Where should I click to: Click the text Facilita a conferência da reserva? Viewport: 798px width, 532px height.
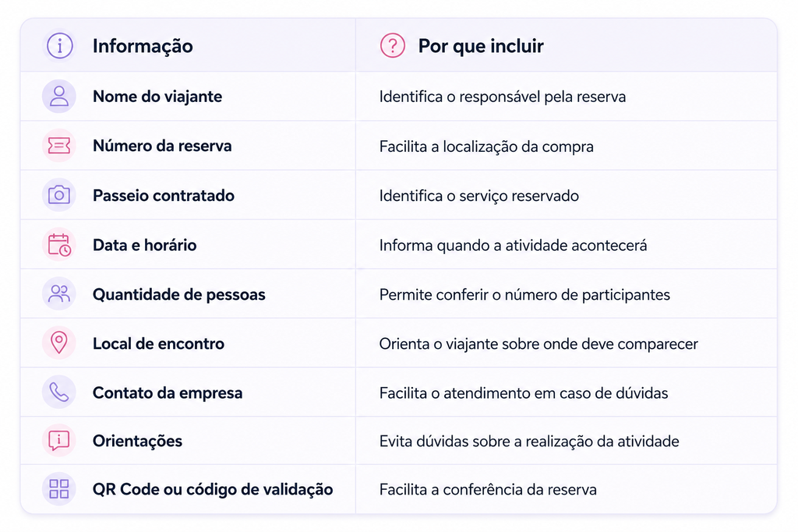[x=488, y=490]
